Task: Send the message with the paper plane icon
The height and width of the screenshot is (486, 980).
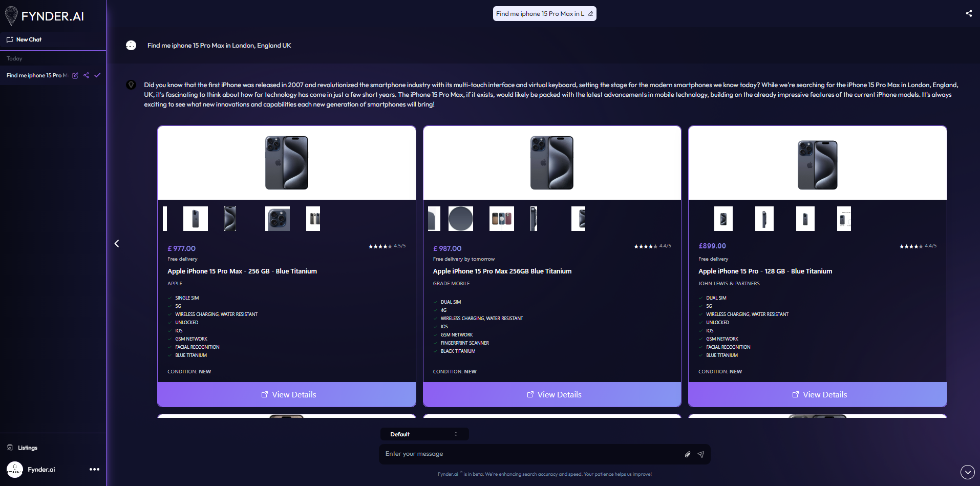Action: [x=701, y=454]
